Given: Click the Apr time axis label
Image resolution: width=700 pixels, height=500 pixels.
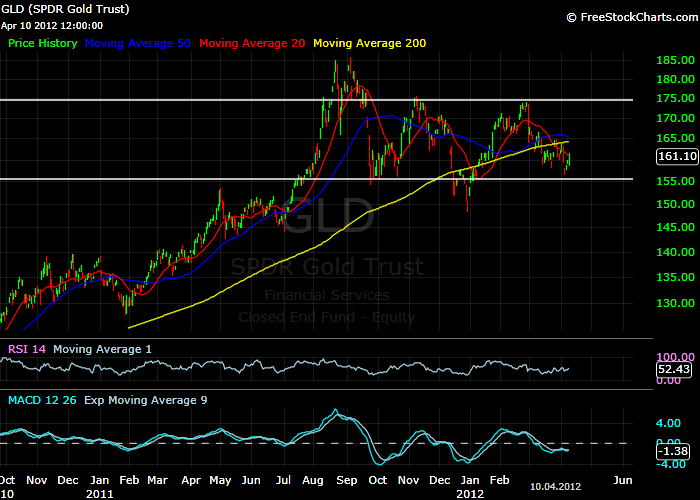Looking at the screenshot, I should (x=191, y=480).
